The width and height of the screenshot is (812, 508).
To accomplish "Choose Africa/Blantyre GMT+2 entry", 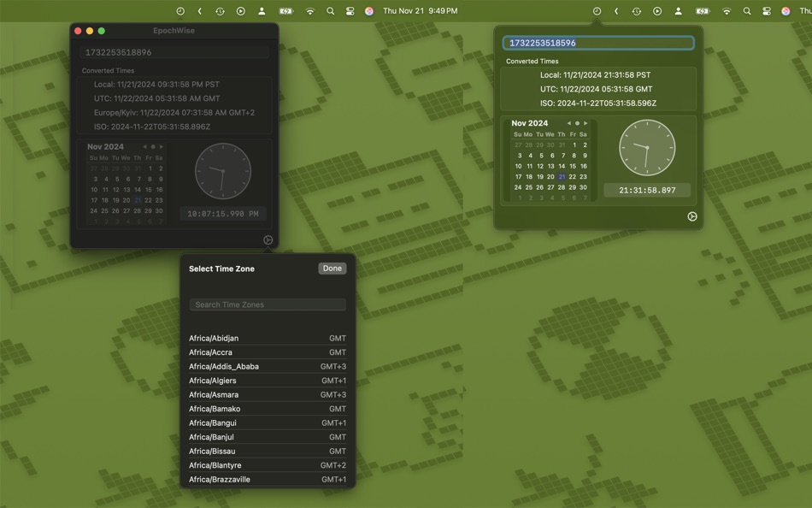I will pos(268,465).
